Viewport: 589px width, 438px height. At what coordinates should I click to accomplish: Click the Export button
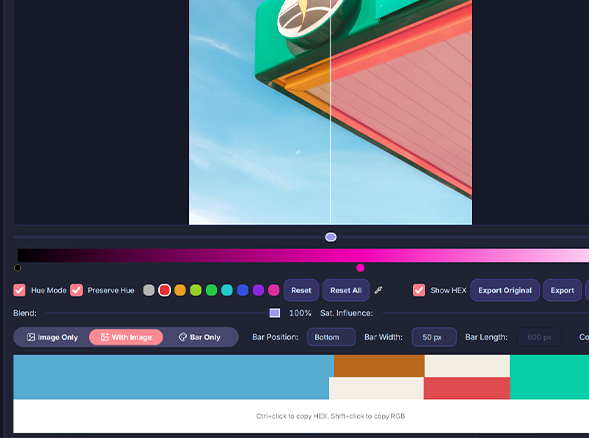tap(562, 290)
